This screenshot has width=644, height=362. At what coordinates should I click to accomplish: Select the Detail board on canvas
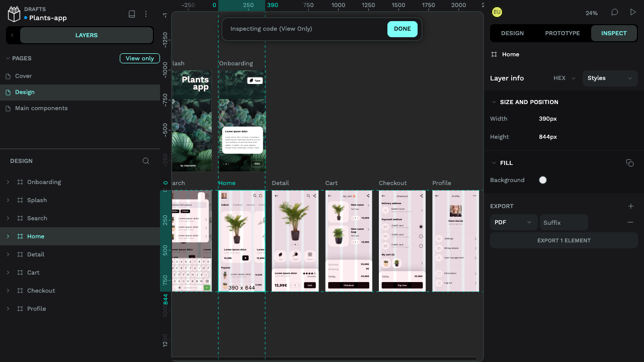[295, 241]
